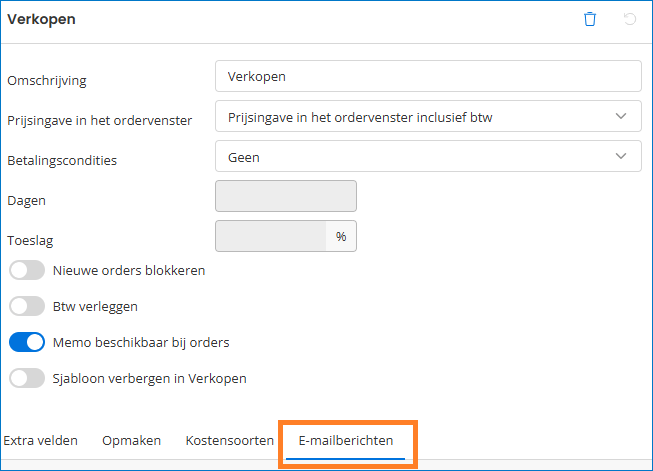The image size is (653, 471).
Task: Click the Toeslag percentage field
Action: [271, 236]
